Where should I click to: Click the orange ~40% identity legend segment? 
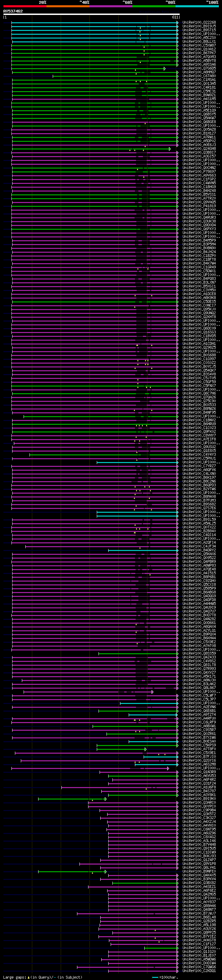pos(68,6)
